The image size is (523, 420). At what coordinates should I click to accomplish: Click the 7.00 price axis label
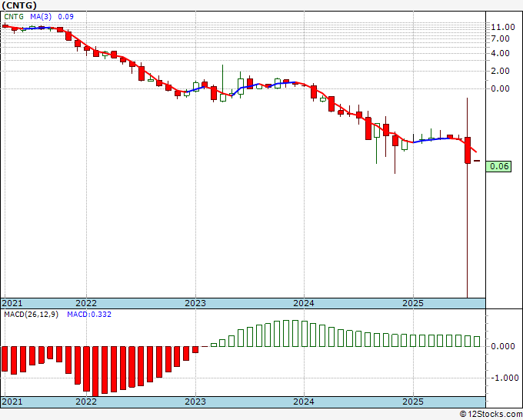(500, 38)
